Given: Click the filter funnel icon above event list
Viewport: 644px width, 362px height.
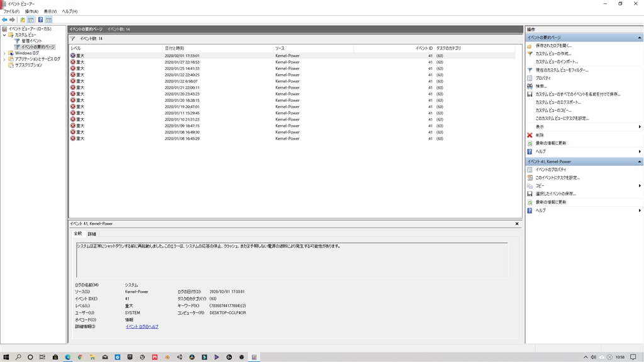Looking at the screenshot, I should (x=73, y=38).
